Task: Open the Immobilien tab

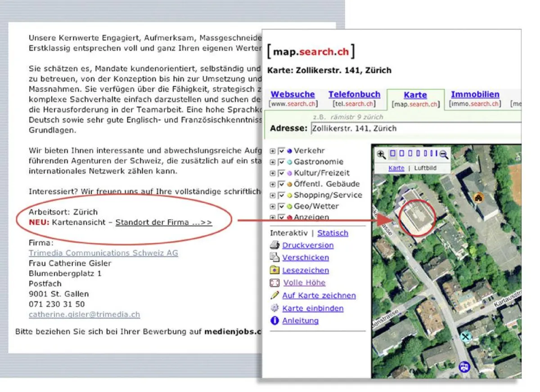Action: (x=475, y=95)
